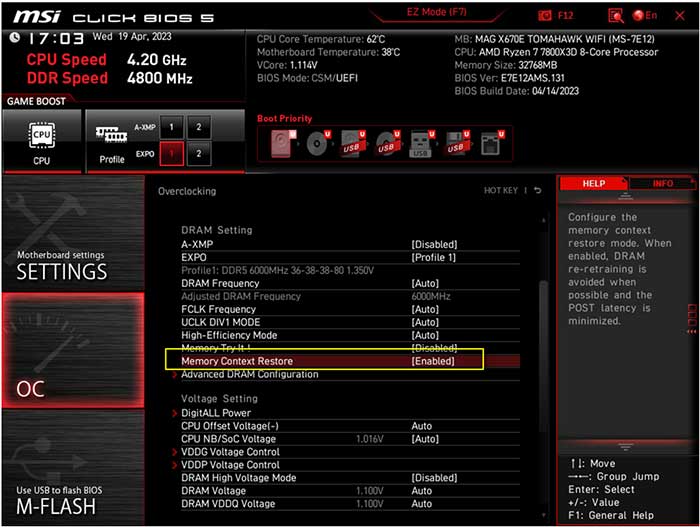Select the OC section
Viewport: 700px width, 527px height.
coord(73,350)
